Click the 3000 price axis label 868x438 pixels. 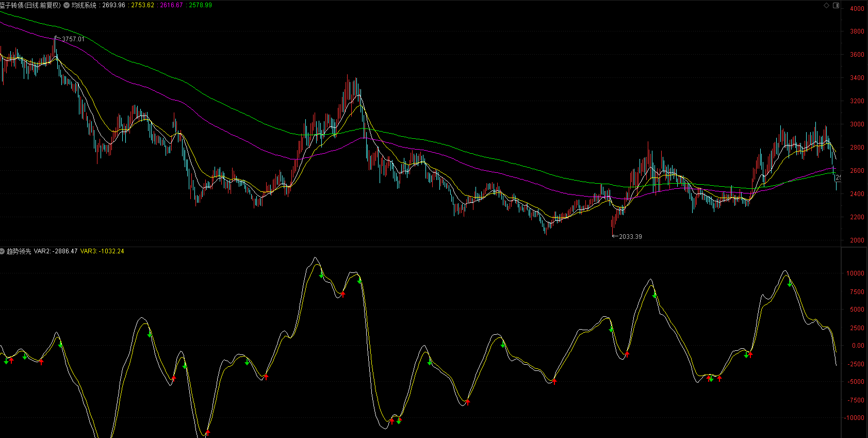coord(857,124)
